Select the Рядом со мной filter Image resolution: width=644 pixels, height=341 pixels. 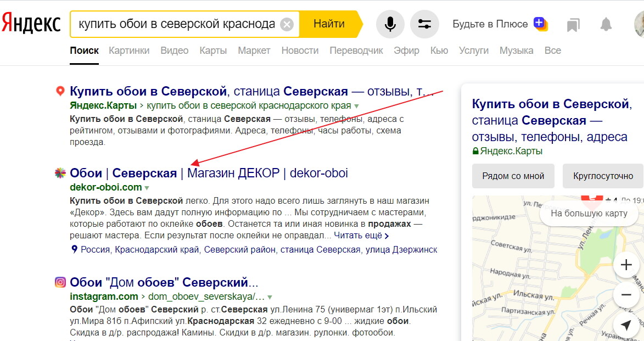pyautogui.click(x=513, y=176)
